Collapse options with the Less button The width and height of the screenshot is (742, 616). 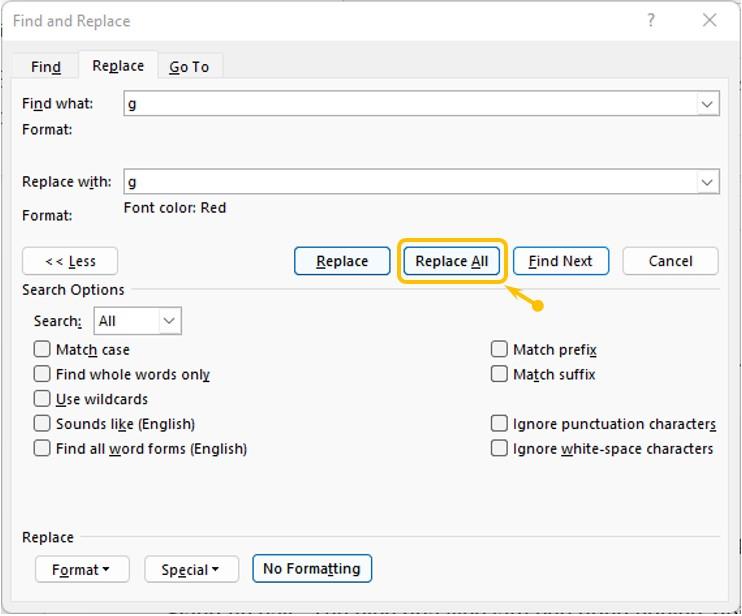pos(70,261)
